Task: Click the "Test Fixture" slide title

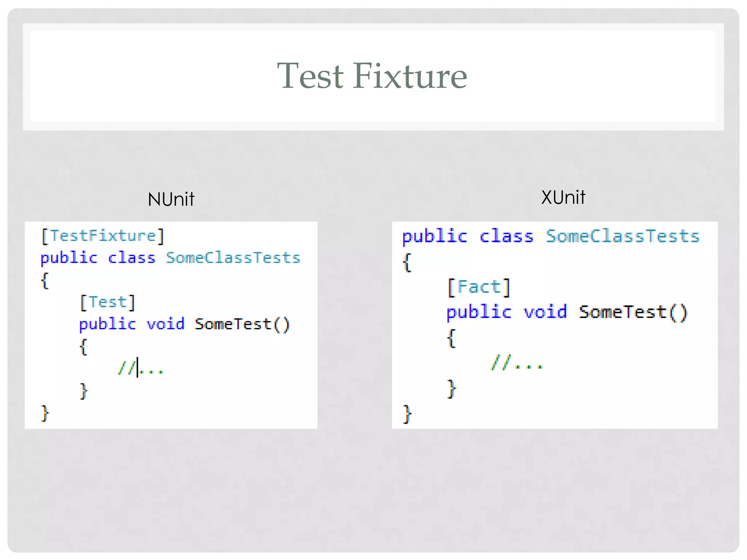Action: [372, 76]
